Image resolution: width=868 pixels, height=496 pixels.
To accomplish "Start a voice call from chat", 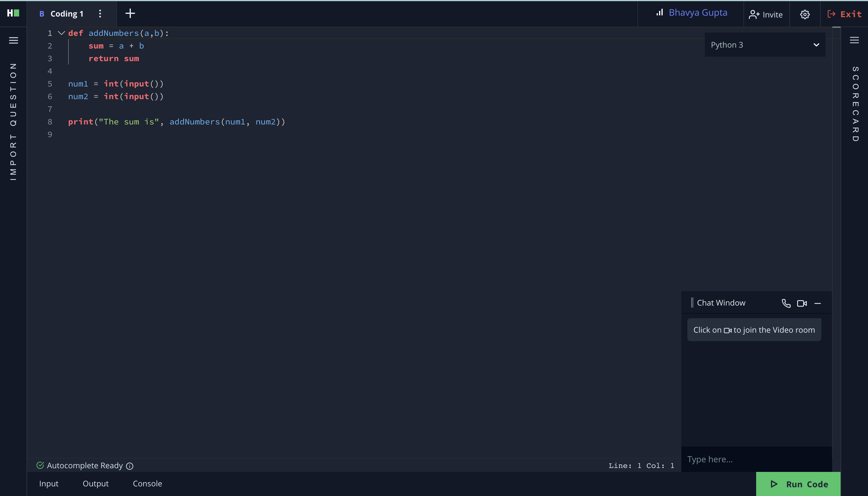I will coord(786,303).
